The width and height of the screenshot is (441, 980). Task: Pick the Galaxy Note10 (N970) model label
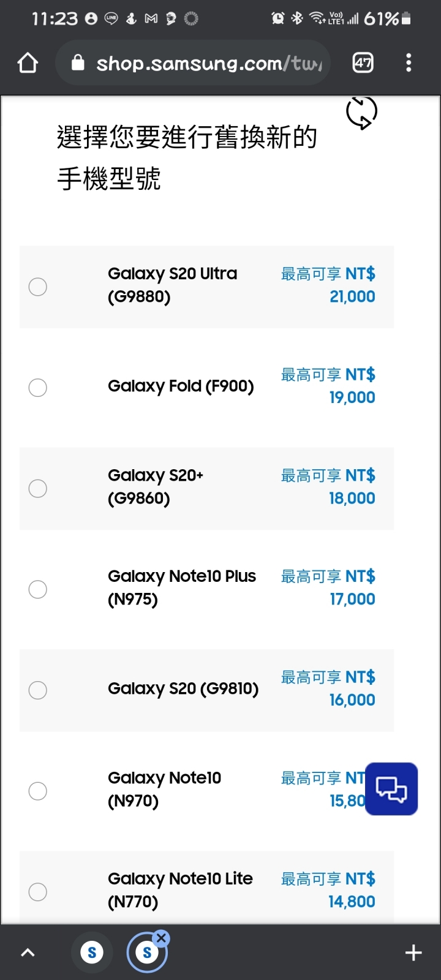coord(164,790)
